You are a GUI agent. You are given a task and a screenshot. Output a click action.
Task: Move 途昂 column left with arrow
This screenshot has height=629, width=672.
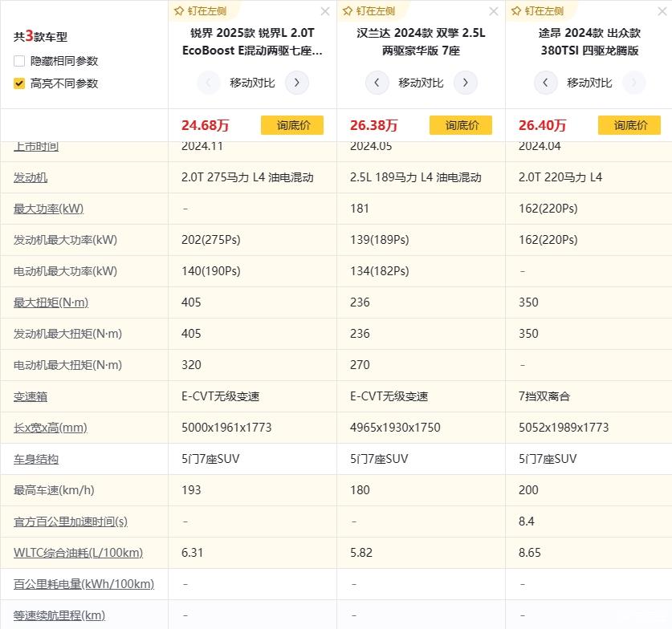(545, 82)
